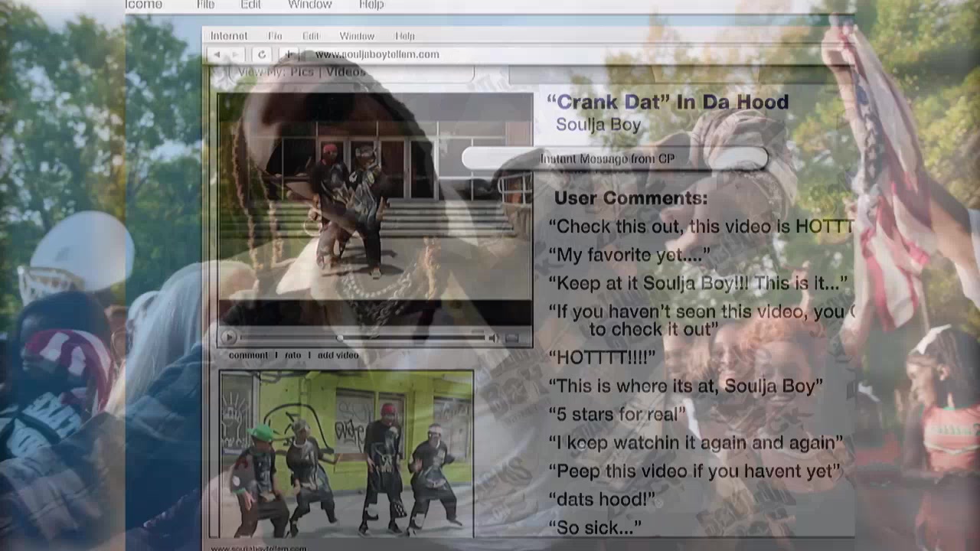This screenshot has height=551, width=980.
Task: Click the comment link below video
Action: tap(248, 355)
